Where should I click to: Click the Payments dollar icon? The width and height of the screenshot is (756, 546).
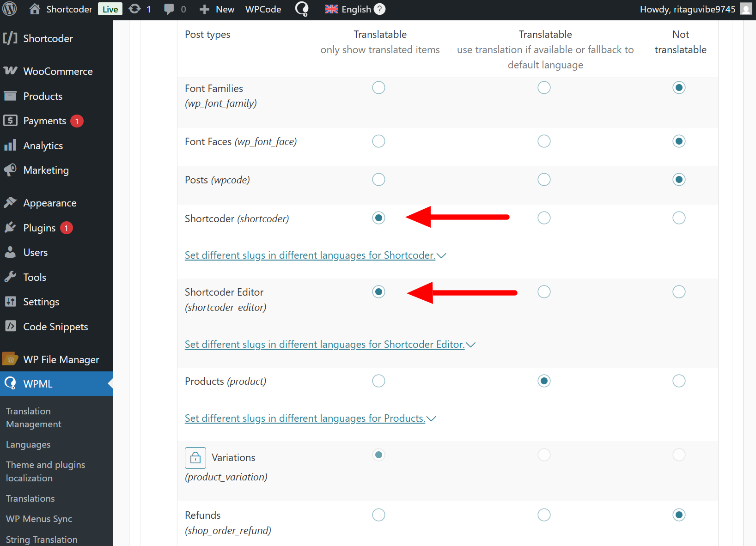pos(10,121)
